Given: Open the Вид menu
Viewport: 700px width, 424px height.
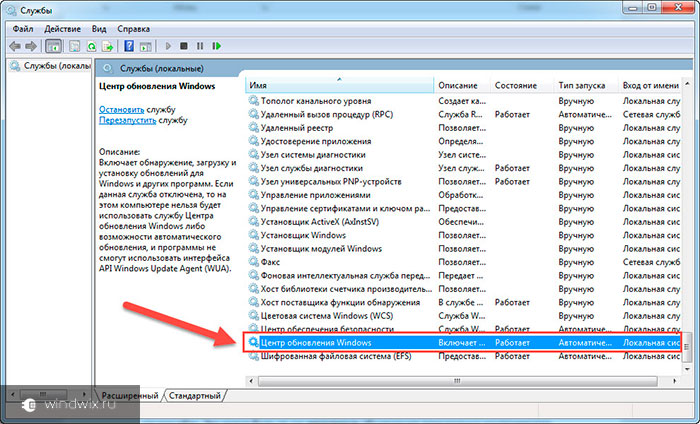Looking at the screenshot, I should (99, 29).
